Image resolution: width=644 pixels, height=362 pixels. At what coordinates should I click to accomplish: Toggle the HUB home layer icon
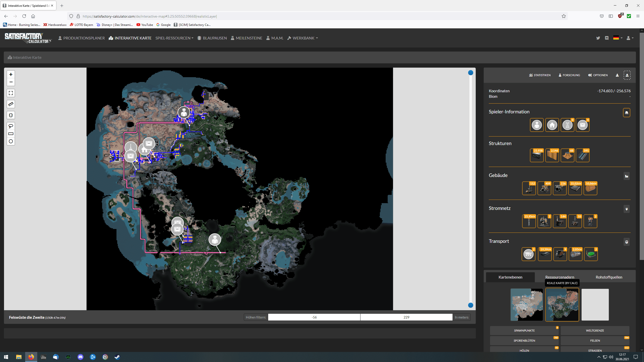552,125
